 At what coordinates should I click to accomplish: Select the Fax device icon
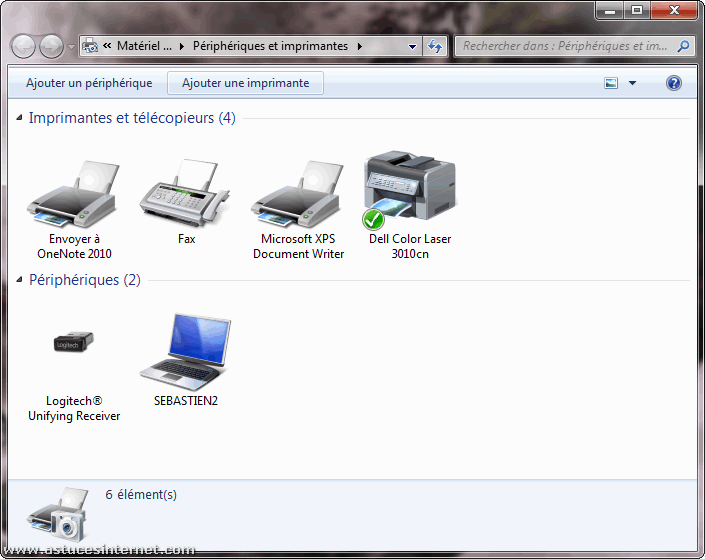pos(185,193)
